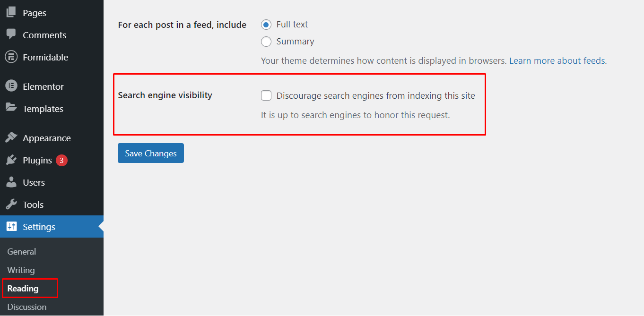Click the Save Changes button

tap(150, 153)
